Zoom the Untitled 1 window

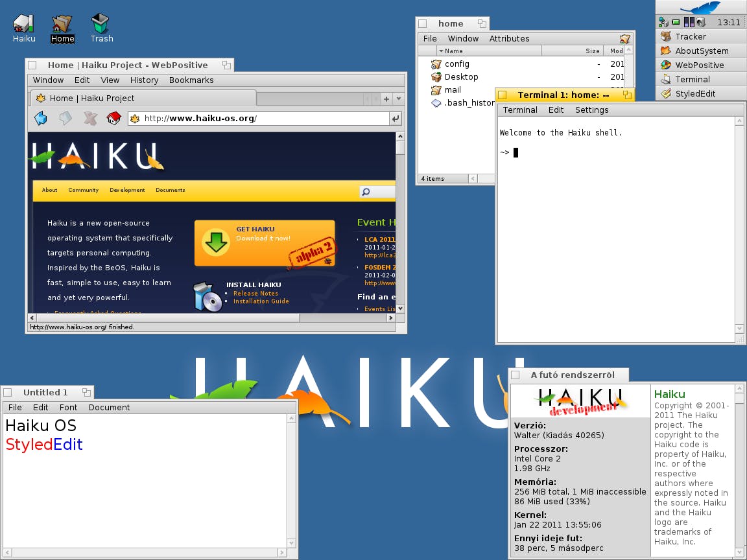[x=86, y=392]
